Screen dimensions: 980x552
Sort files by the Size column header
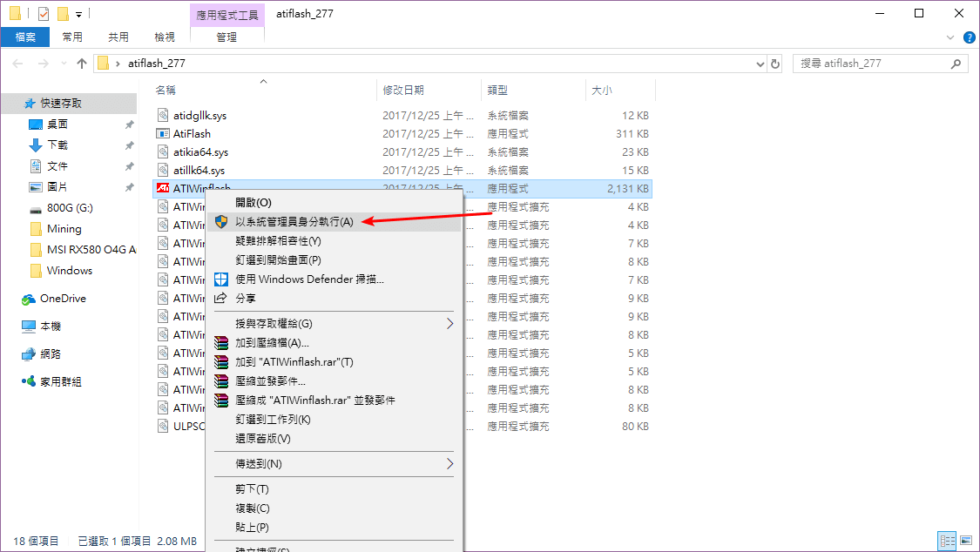pyautogui.click(x=620, y=90)
